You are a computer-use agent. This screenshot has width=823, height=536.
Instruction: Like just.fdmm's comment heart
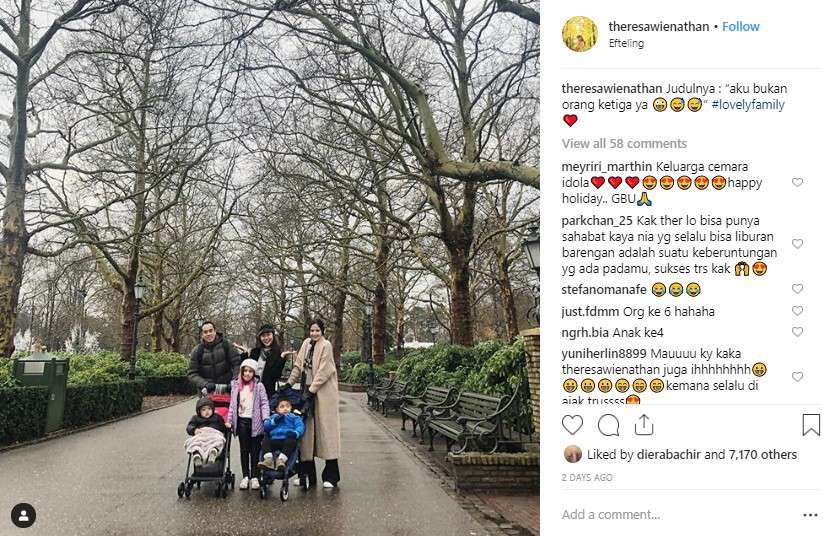[797, 311]
